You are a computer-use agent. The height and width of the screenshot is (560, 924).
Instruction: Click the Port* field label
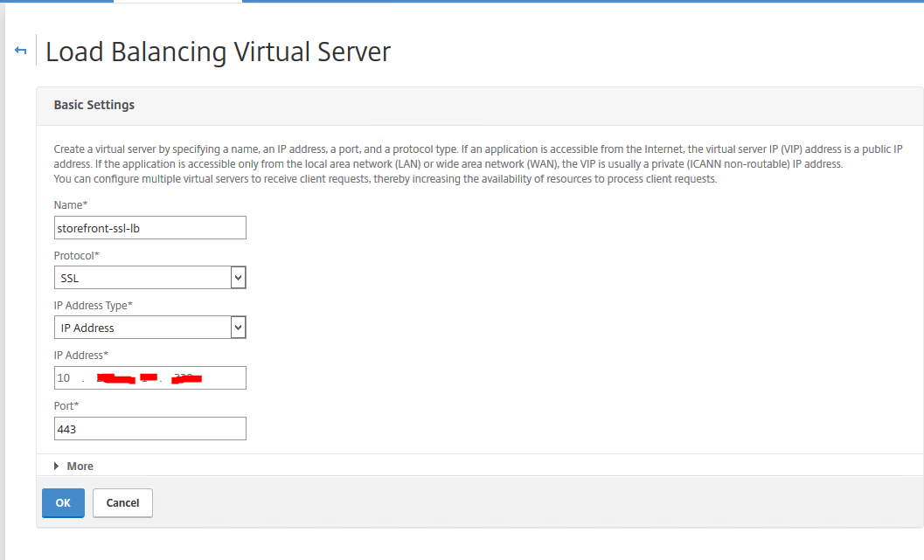66,405
